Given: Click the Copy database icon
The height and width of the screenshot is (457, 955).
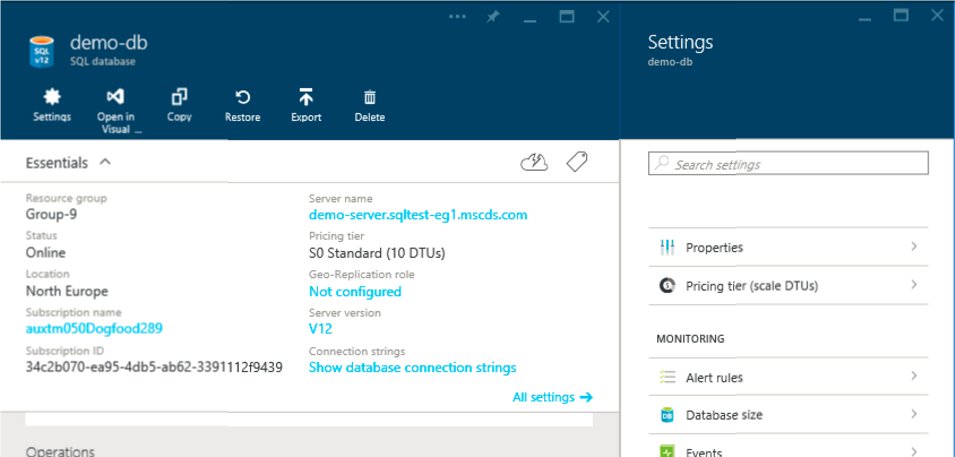Looking at the screenshot, I should point(179,97).
